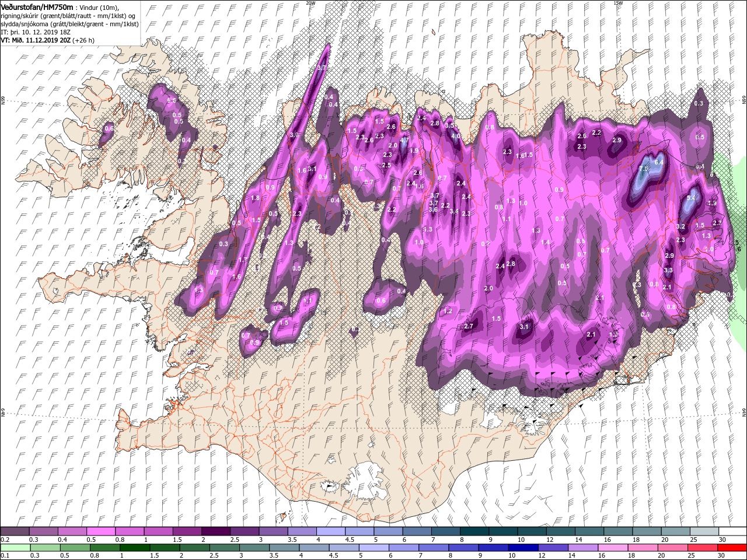Click the violet 14 swatch on rain scale
The width and height of the screenshot is (747, 560).
(582, 548)
